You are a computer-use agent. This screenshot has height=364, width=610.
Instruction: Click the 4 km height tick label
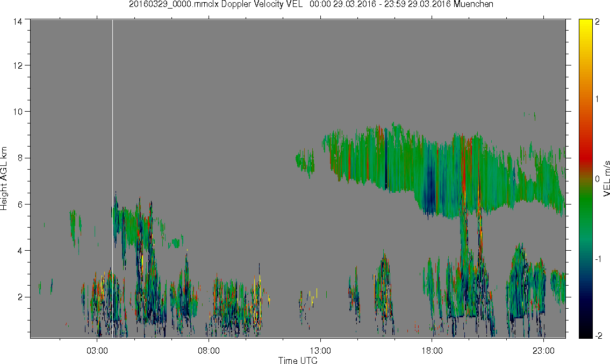pos(20,251)
